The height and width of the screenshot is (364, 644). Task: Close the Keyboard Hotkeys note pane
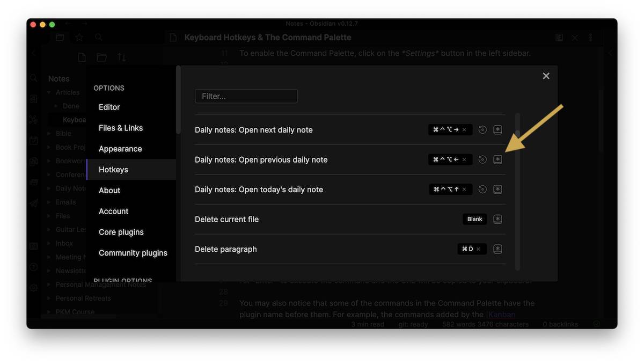point(575,38)
